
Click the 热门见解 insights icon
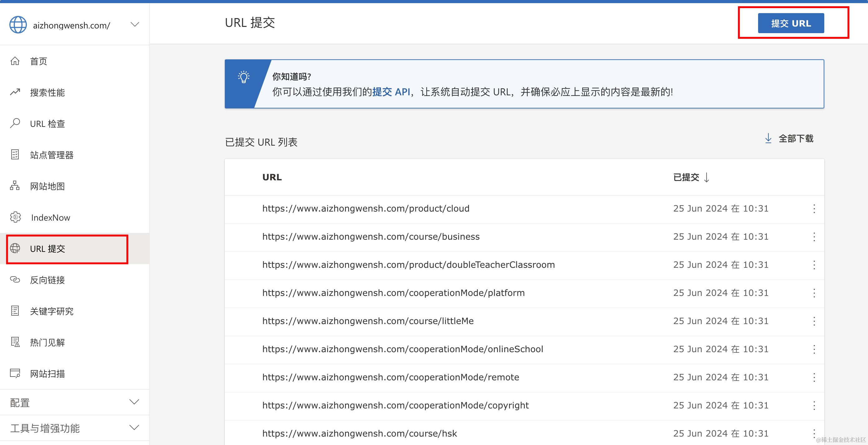[15, 342]
